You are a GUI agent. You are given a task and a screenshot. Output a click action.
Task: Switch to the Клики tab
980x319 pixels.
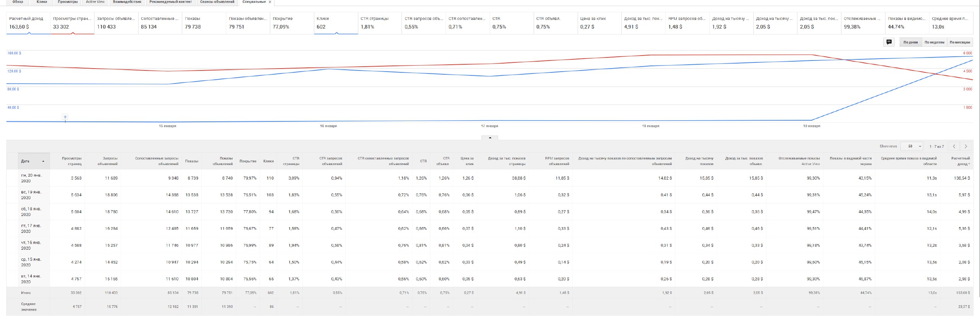(x=42, y=2)
